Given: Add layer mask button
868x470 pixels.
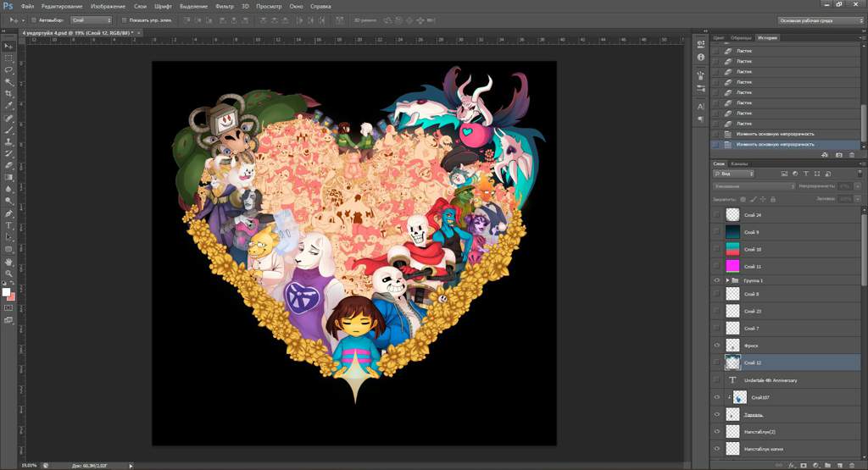Looking at the screenshot, I should click(x=804, y=466).
